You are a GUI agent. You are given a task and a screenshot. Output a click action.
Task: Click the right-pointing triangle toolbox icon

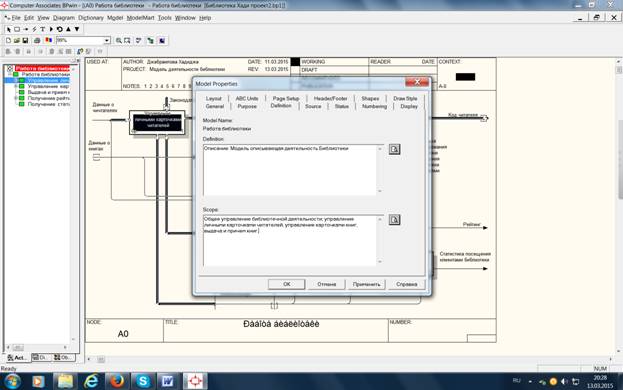click(51, 29)
